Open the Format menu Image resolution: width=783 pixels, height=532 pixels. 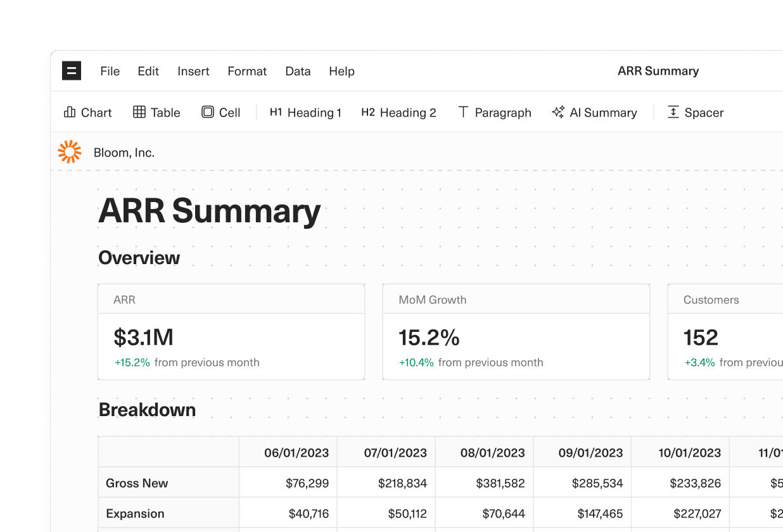click(246, 72)
